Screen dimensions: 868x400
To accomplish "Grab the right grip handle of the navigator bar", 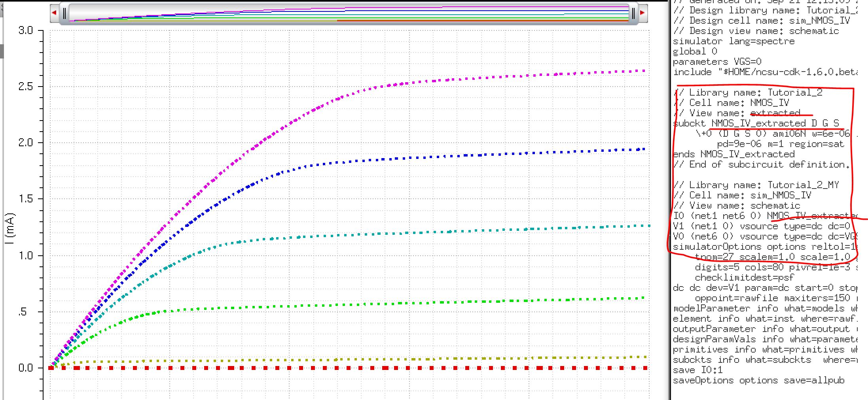I will point(633,13).
